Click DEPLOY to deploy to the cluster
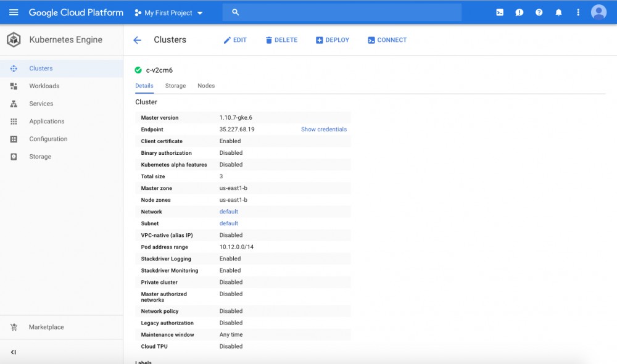The width and height of the screenshot is (617, 364). [x=333, y=39]
